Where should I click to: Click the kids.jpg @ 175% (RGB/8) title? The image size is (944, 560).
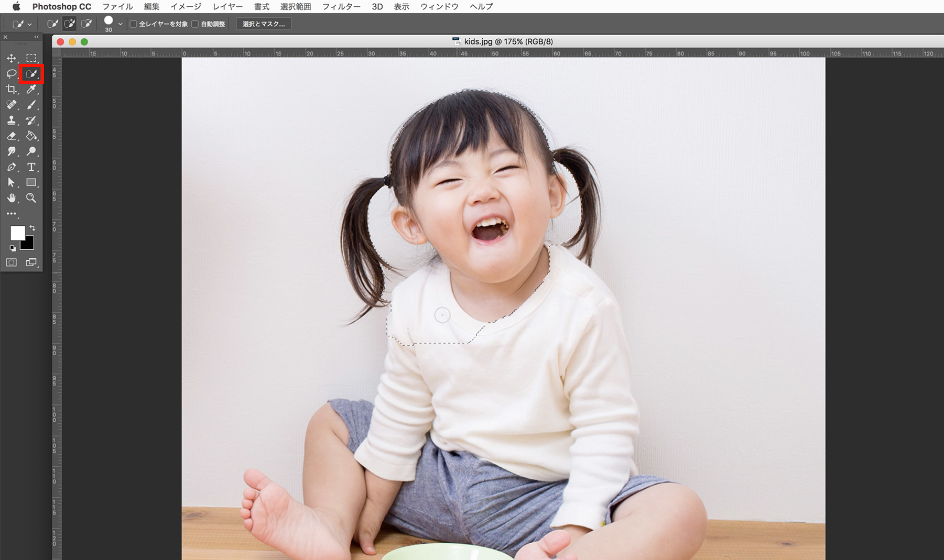[x=508, y=41]
